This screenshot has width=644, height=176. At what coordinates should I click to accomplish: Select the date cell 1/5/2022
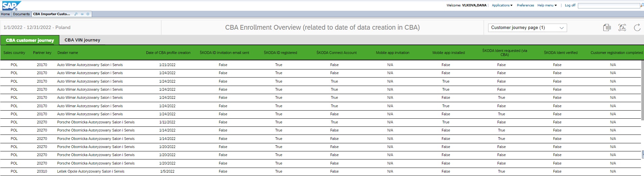click(x=167, y=171)
